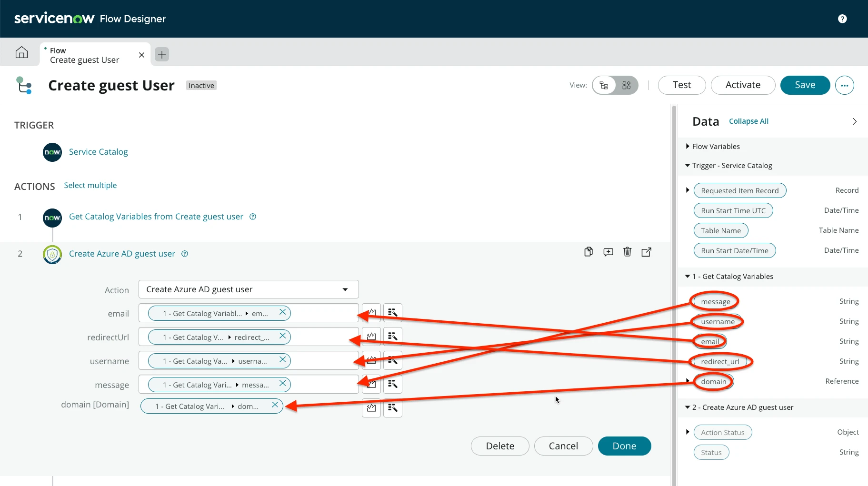The height and width of the screenshot is (486, 868).
Task: Open Flow Designer help
Action: [842, 19]
